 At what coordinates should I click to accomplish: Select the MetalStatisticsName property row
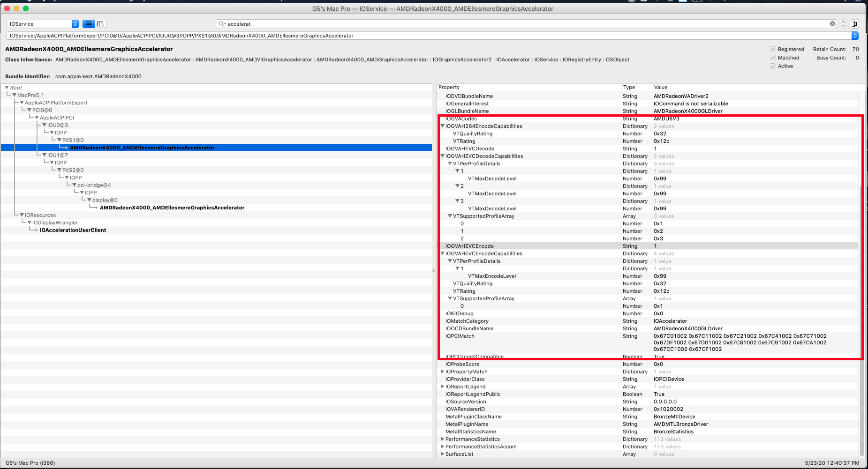(648, 432)
